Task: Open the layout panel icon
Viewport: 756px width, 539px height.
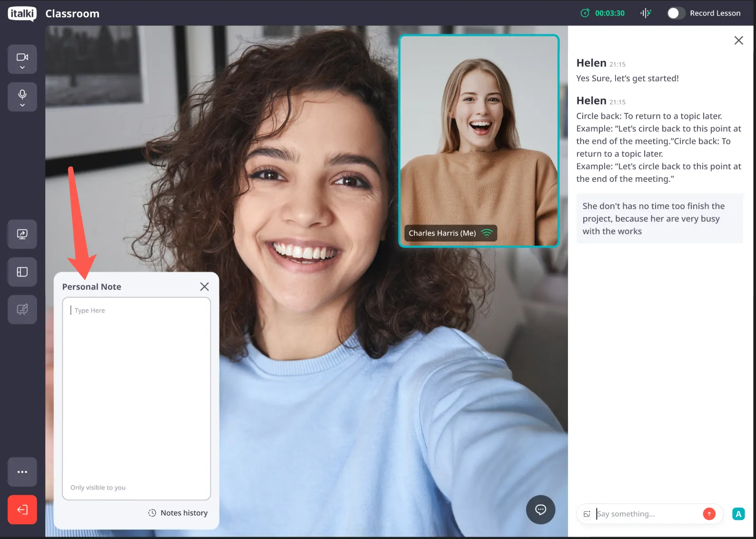Action: [x=22, y=272]
